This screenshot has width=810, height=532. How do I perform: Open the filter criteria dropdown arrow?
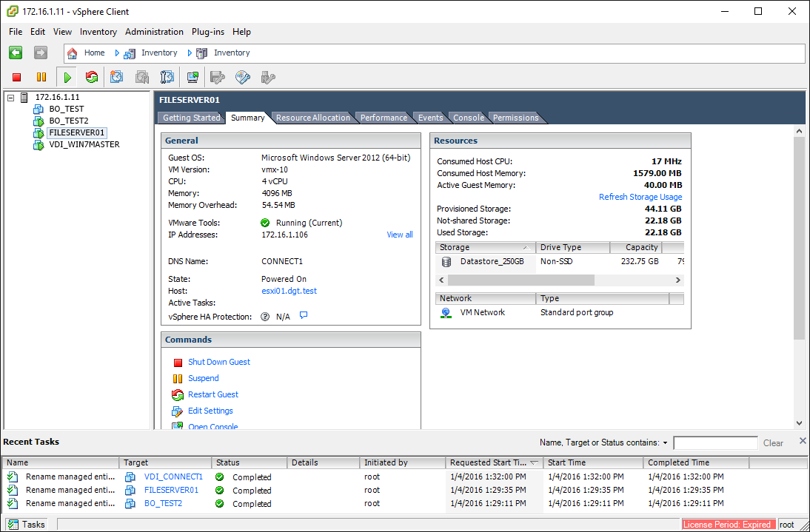[x=666, y=442]
